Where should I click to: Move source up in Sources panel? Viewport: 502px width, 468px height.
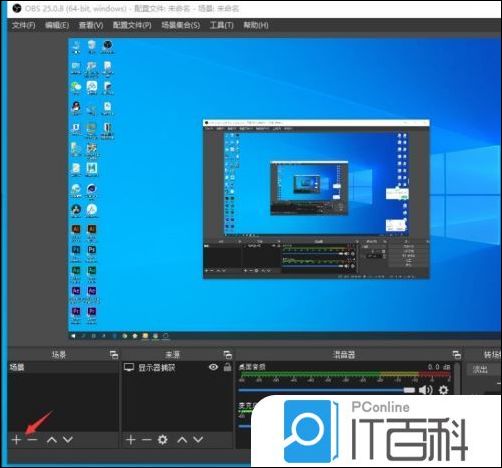(x=182, y=440)
